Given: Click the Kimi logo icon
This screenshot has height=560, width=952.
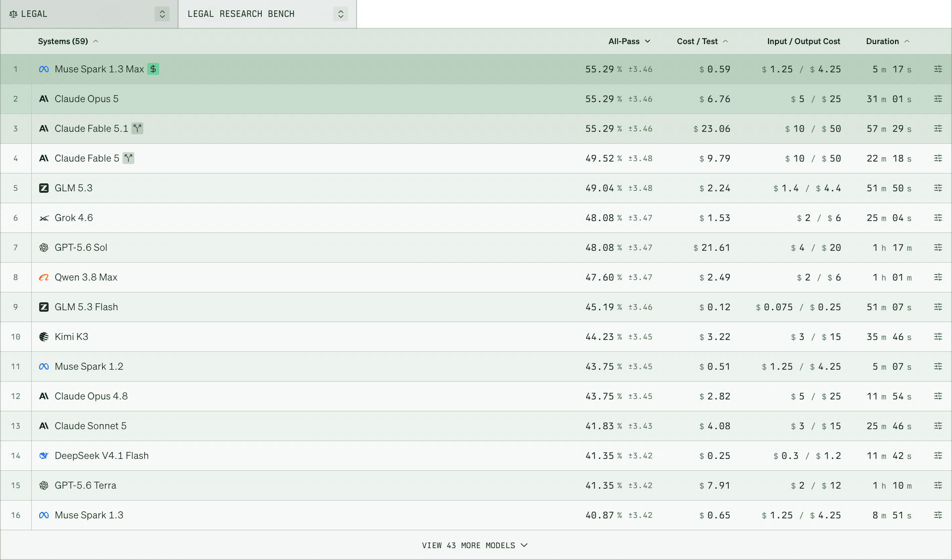Looking at the screenshot, I should (x=44, y=337).
